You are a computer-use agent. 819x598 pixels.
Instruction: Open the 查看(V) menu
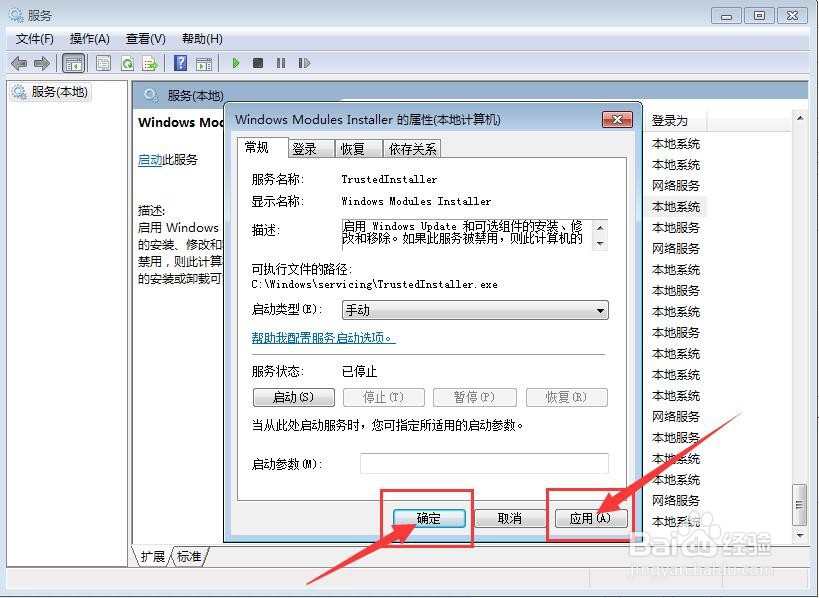146,39
